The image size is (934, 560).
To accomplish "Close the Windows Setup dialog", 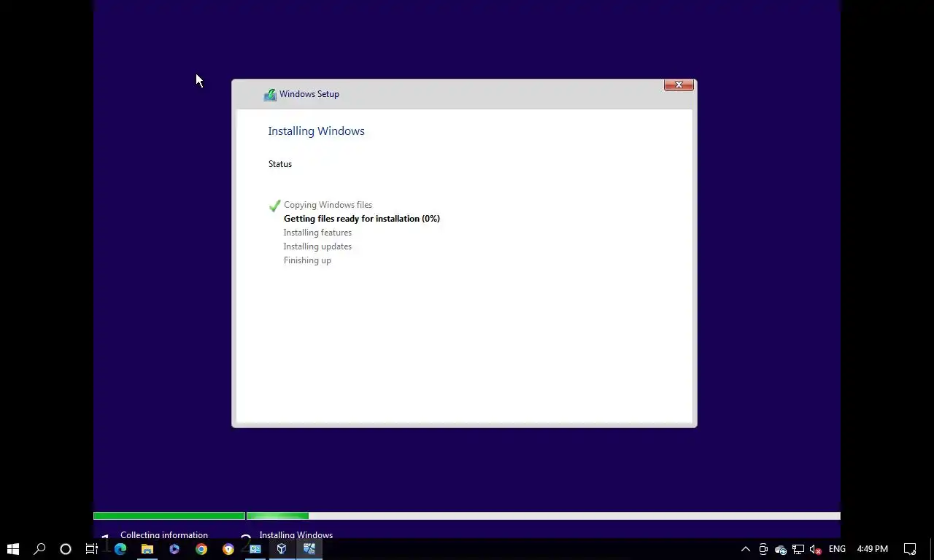I will [x=679, y=85].
